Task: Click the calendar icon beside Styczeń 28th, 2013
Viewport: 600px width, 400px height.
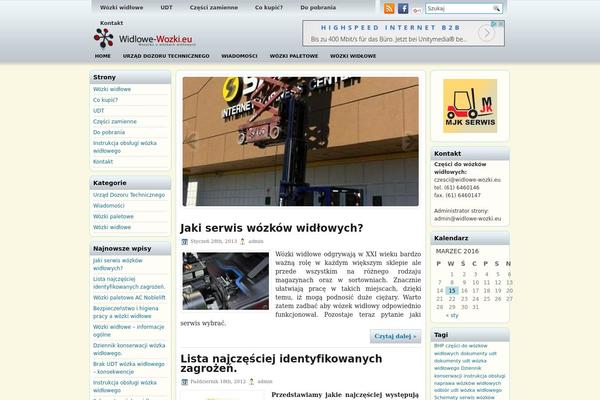Action: pos(184,242)
